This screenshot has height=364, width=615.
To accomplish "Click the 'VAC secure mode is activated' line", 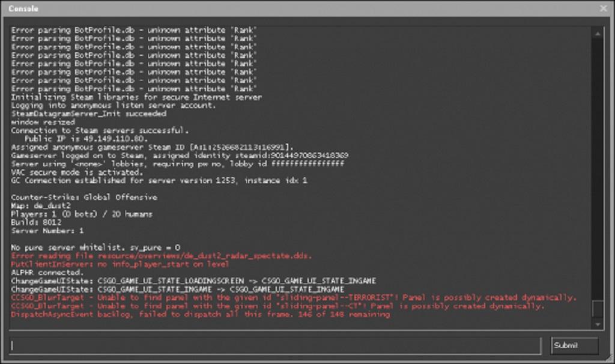I will (x=77, y=172).
